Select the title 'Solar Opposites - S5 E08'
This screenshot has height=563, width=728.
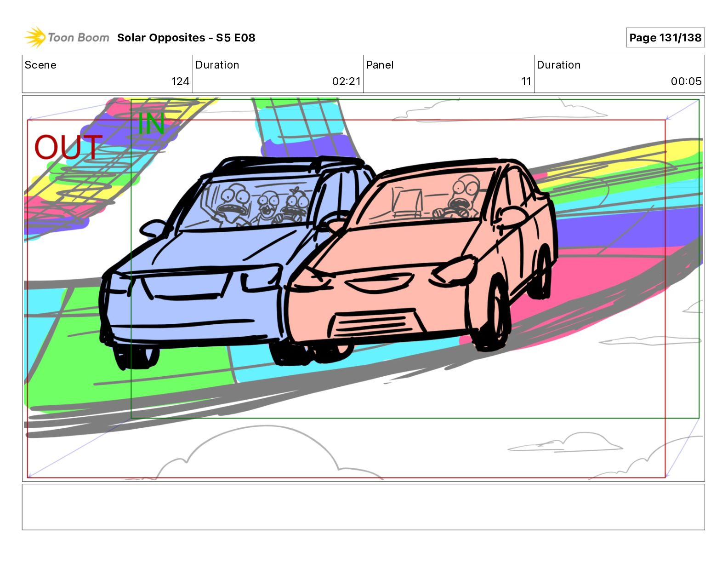click(186, 38)
